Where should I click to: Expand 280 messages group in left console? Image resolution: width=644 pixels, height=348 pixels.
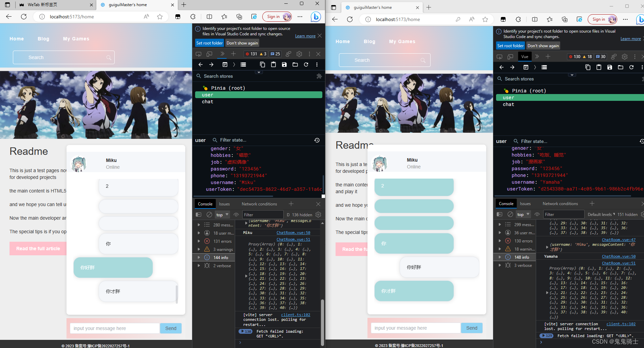click(x=198, y=225)
